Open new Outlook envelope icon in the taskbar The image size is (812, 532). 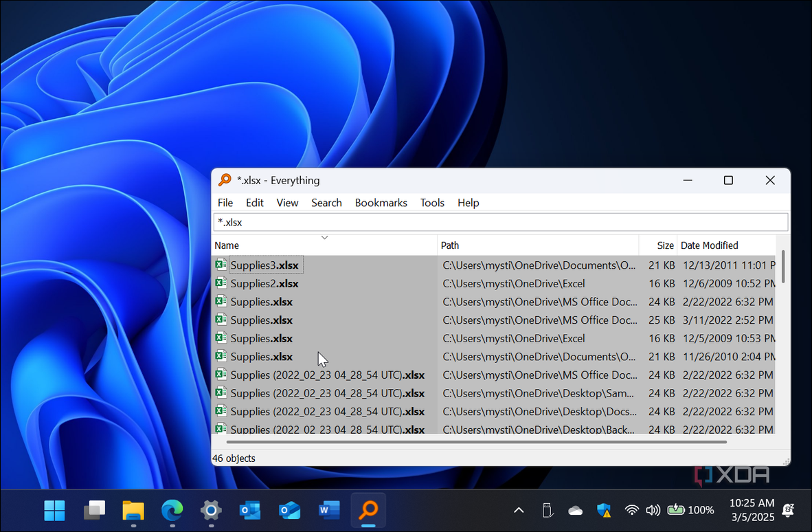click(x=289, y=511)
